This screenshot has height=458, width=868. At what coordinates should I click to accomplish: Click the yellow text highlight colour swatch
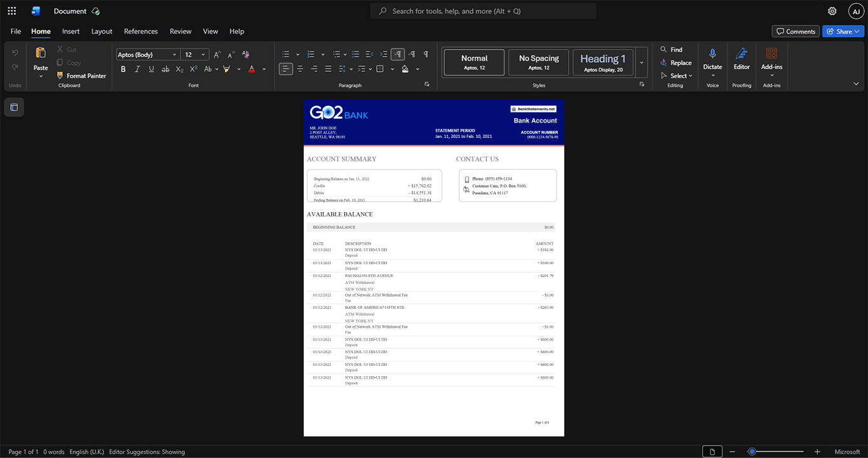pyautogui.click(x=227, y=69)
